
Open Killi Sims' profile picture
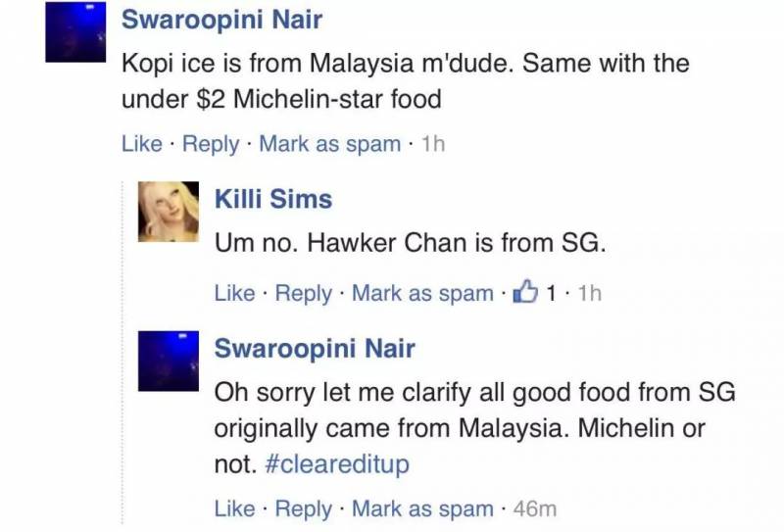(169, 212)
